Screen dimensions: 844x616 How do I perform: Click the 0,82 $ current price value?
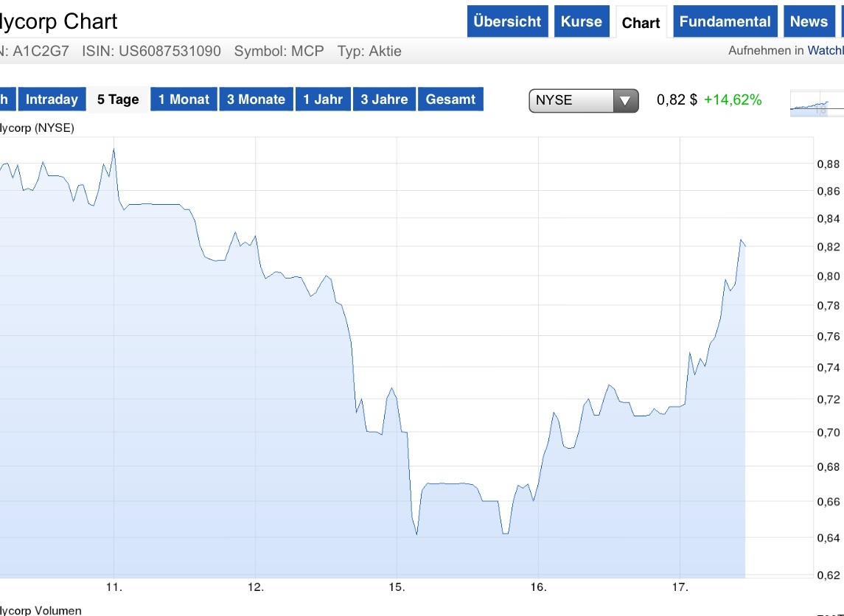pyautogui.click(x=677, y=99)
